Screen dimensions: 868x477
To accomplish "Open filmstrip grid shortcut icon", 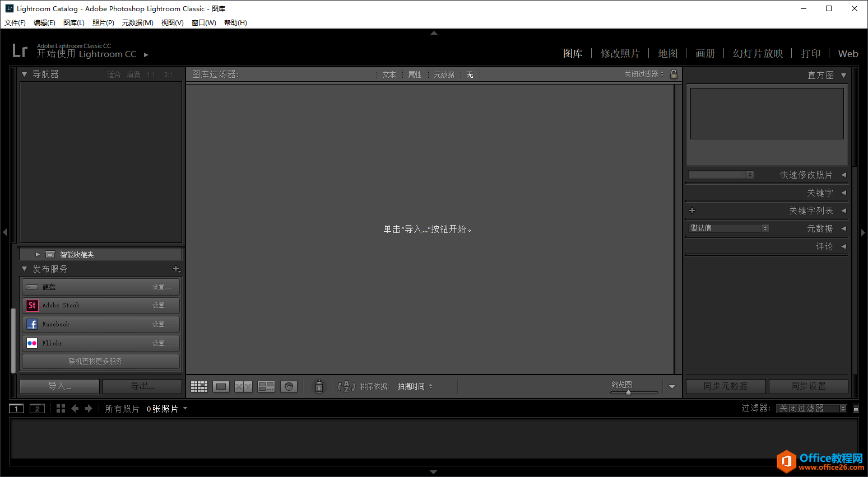I will (x=61, y=409).
